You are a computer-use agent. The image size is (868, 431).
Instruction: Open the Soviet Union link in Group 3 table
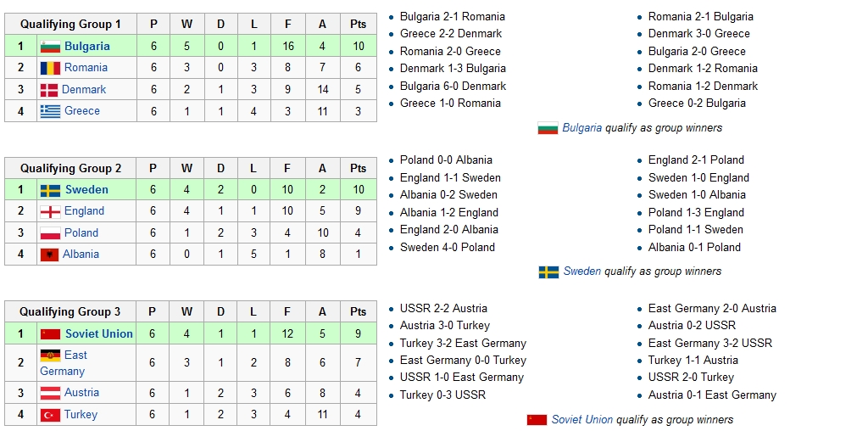[x=98, y=334]
